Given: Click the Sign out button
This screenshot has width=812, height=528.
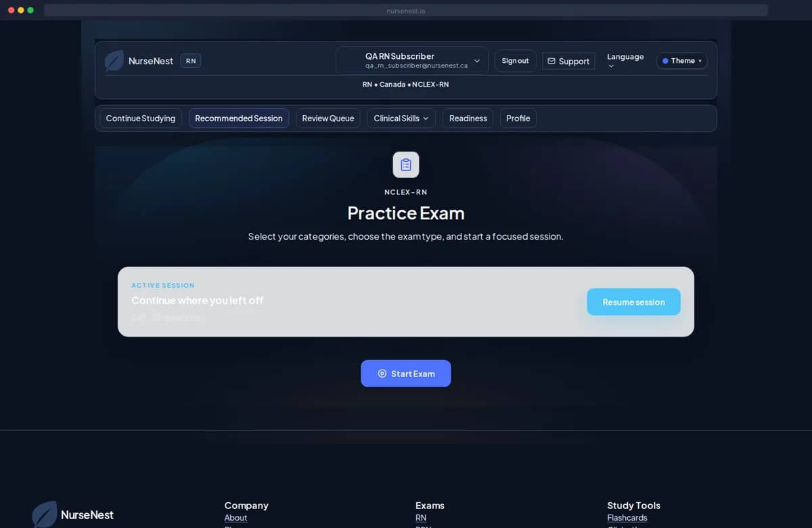Looking at the screenshot, I should 516,61.
